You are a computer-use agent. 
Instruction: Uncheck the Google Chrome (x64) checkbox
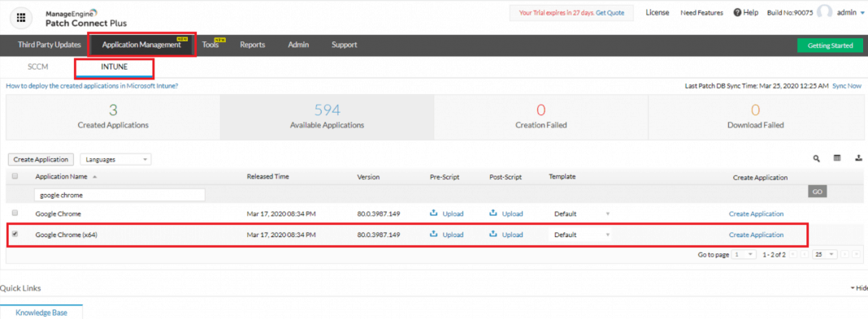(15, 234)
